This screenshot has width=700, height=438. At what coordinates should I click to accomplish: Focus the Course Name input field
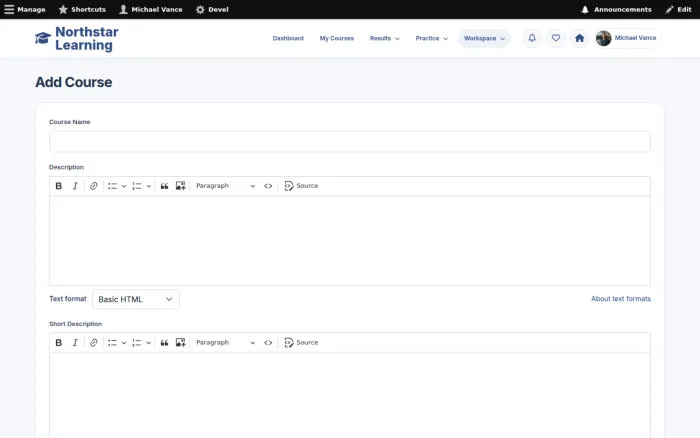(x=350, y=142)
